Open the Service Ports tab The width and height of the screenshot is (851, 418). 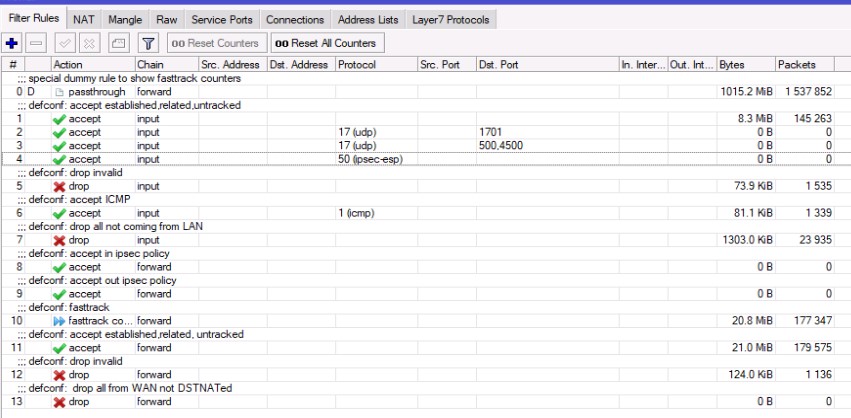(222, 20)
